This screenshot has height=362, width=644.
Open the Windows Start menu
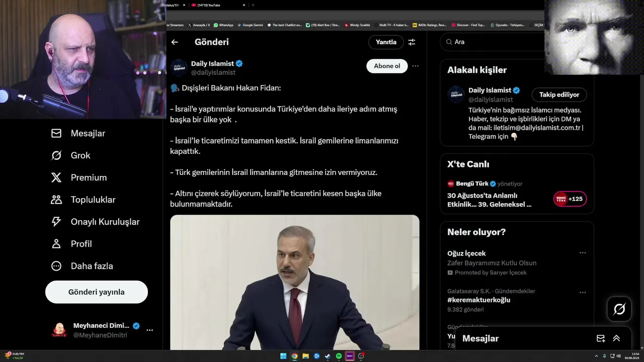283,356
